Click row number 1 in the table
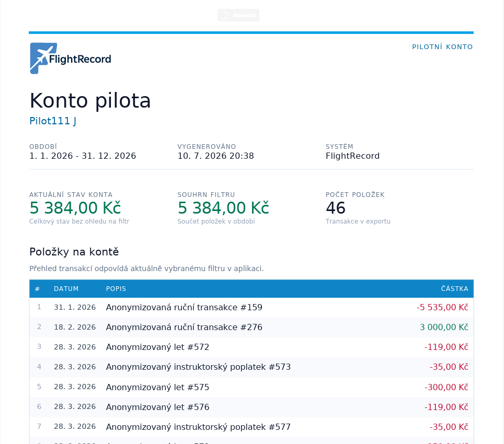This screenshot has height=444, width=504. point(39,307)
